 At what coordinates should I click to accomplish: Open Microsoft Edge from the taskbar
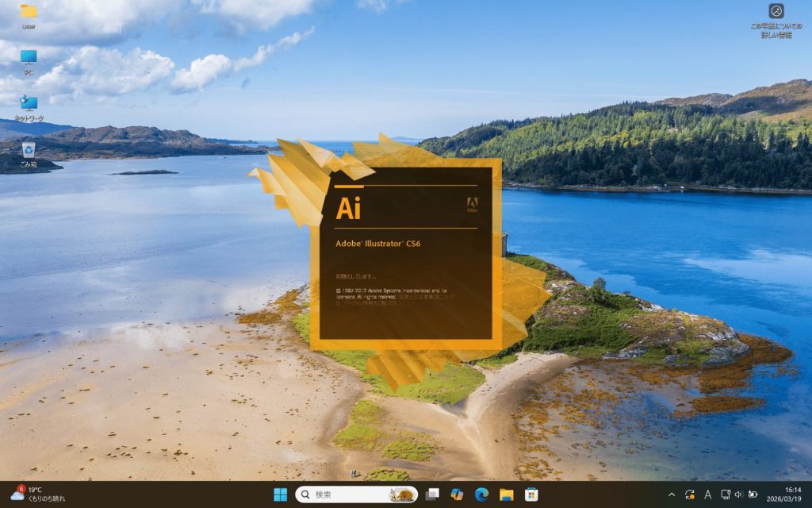click(481, 495)
